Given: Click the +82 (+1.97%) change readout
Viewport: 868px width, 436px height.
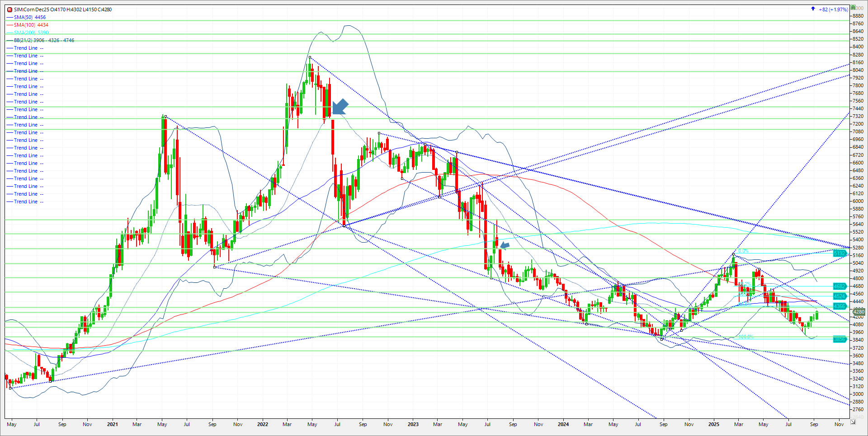Looking at the screenshot, I should point(834,9).
